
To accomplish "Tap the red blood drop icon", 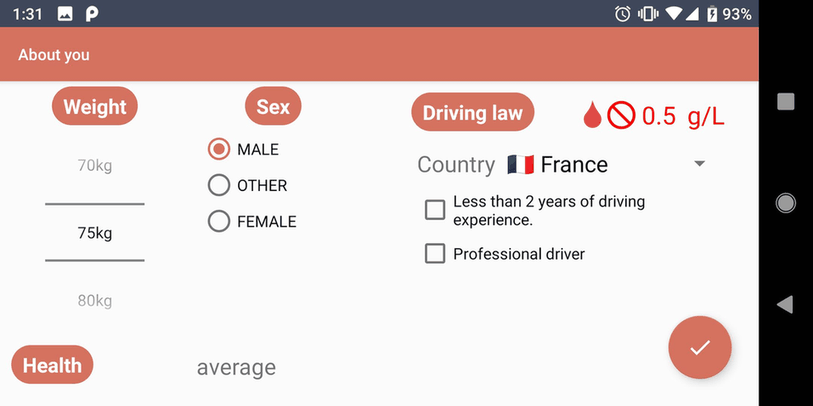I will 592,116.
